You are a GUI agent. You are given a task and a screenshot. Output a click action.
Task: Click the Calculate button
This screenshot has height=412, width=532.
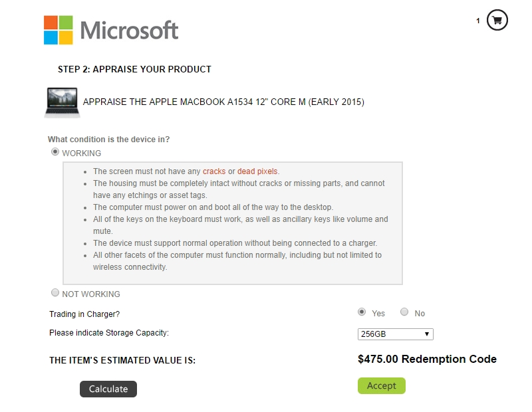pos(108,389)
